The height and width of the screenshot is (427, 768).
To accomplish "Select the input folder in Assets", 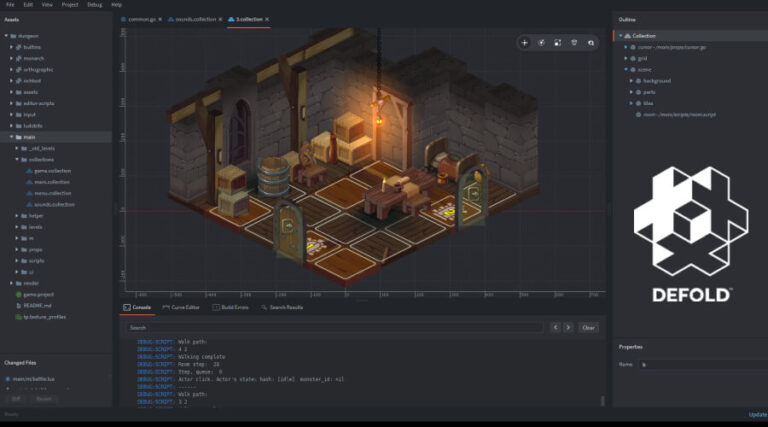I will [x=29, y=115].
